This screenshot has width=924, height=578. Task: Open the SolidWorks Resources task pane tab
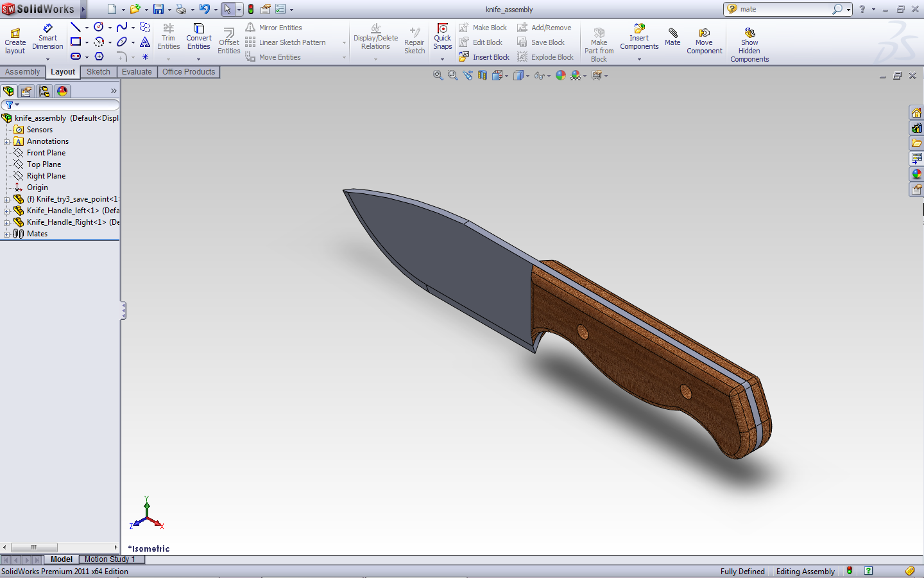pos(916,113)
